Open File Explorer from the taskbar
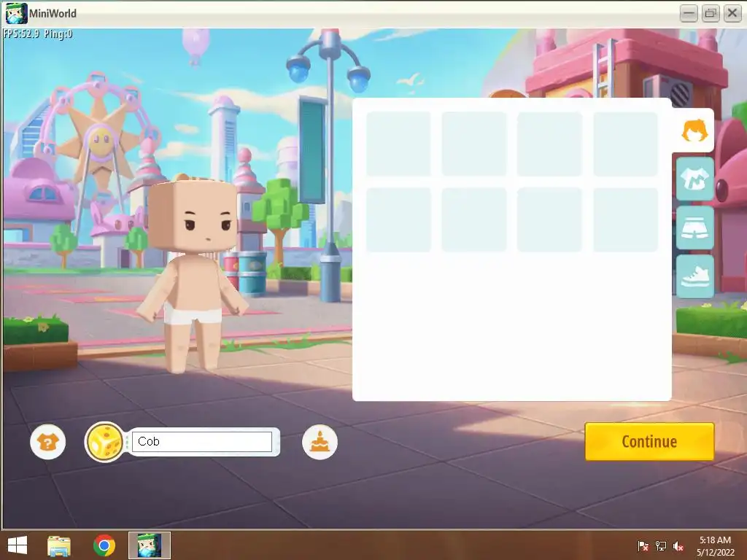The width and height of the screenshot is (747, 560). coord(59,545)
